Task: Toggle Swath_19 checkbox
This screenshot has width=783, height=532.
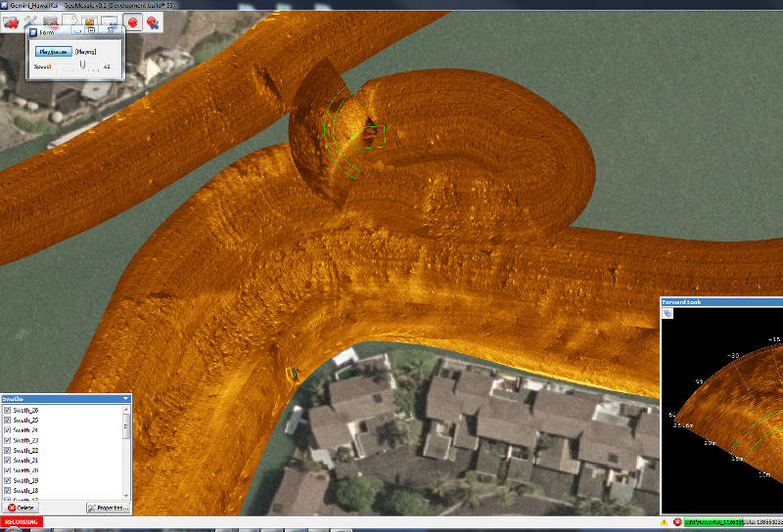Action: click(x=7, y=480)
